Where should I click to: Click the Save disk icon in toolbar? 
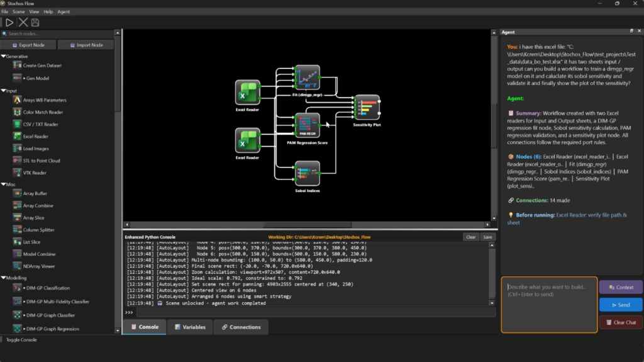35,22
